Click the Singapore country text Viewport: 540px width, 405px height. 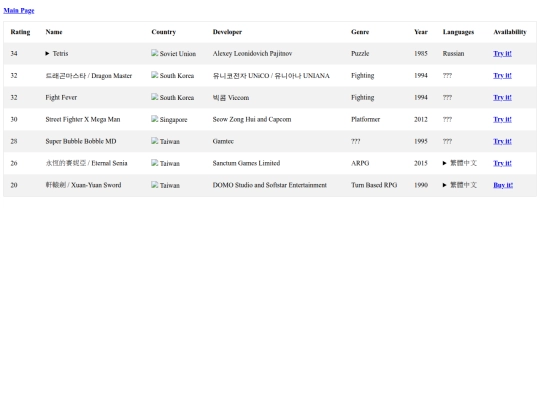(x=174, y=120)
